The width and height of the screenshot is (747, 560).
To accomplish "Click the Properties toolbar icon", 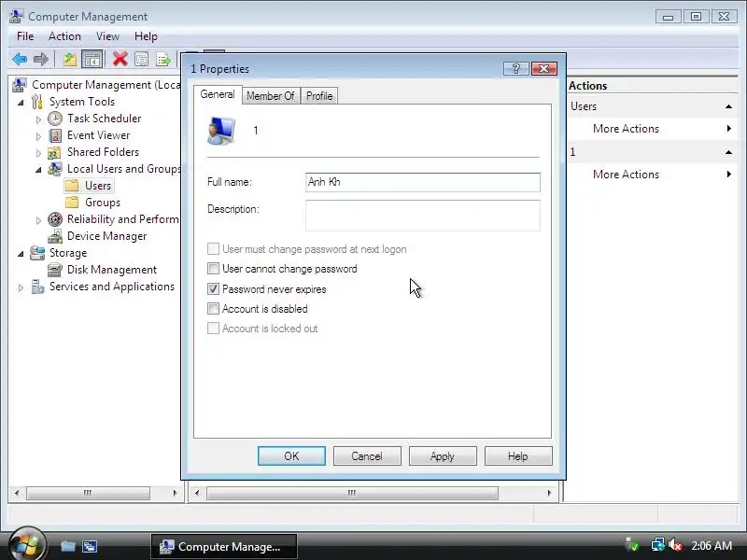I will pos(142,60).
